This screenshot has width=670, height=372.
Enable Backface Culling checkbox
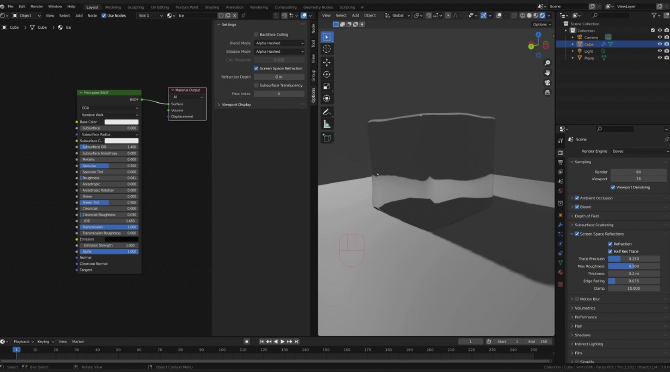click(256, 35)
